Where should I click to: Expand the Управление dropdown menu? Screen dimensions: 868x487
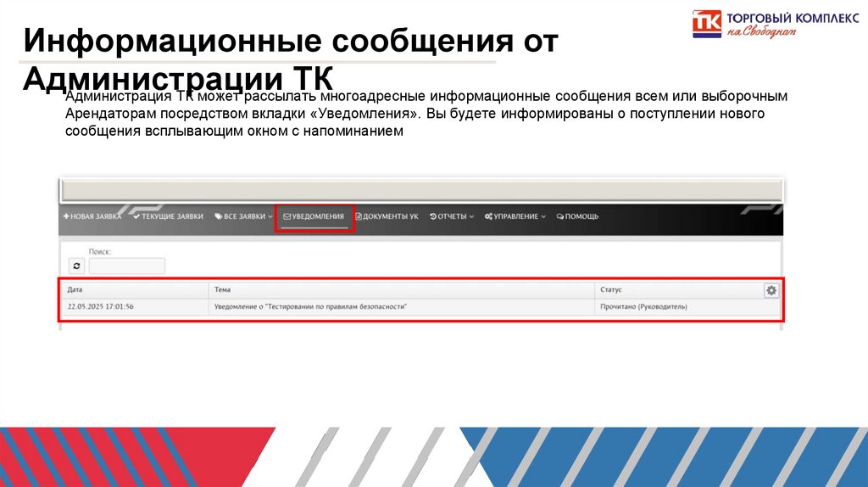[515, 216]
